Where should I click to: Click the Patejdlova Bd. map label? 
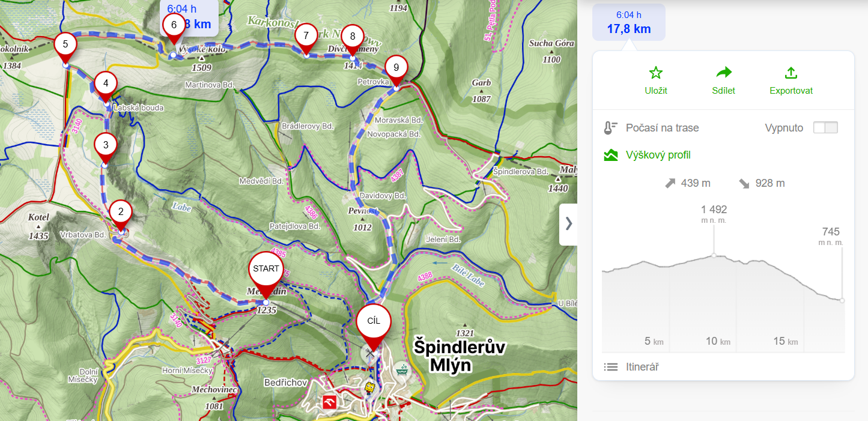click(x=294, y=226)
